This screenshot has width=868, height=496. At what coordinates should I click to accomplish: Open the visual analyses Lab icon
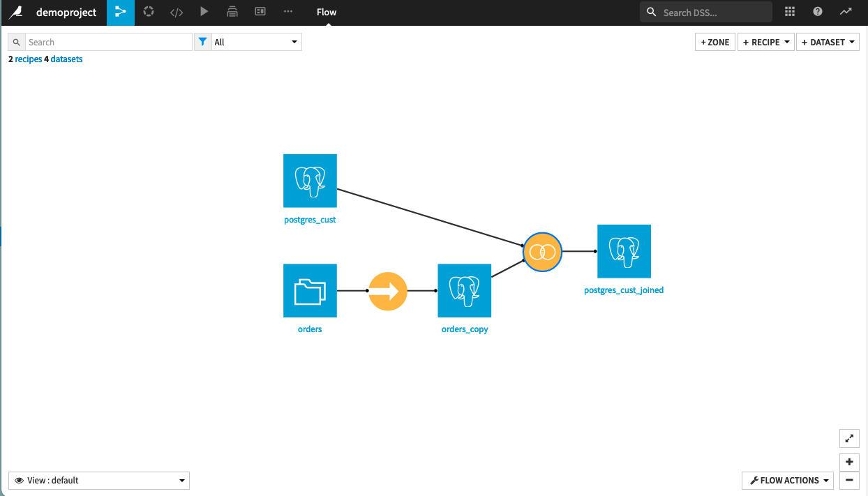pos(148,12)
